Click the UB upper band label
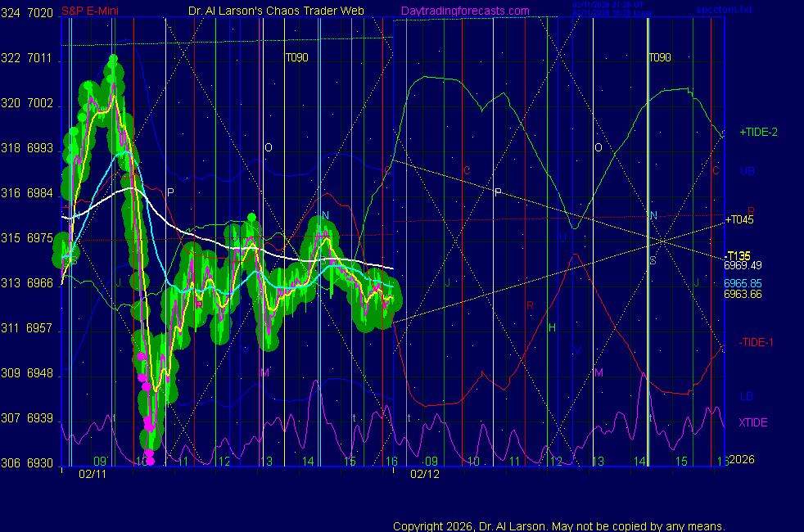 (x=747, y=172)
